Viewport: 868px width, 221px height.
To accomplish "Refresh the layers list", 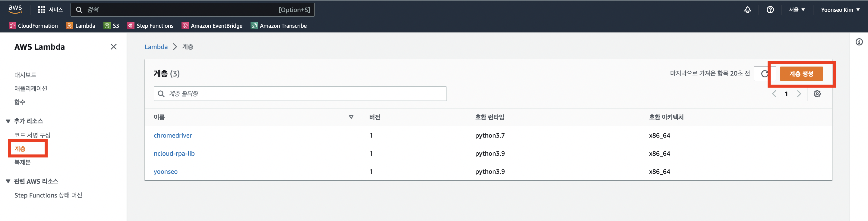I will coord(765,74).
